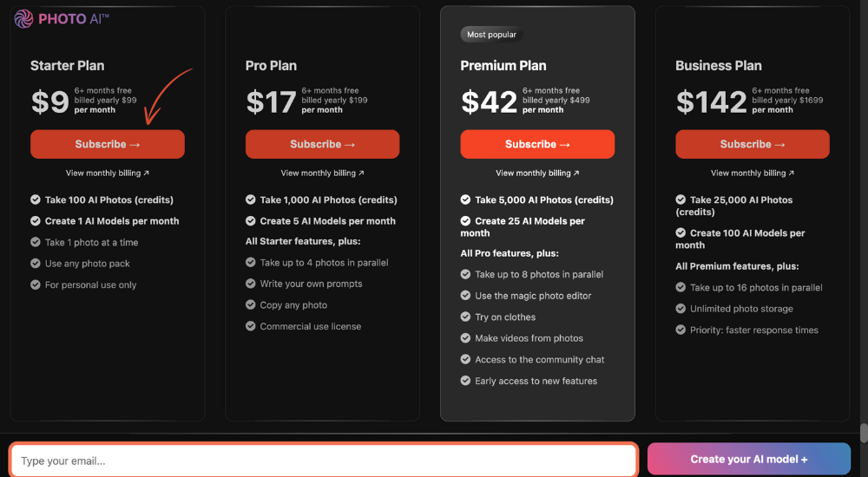The image size is (868, 477).
Task: Click the Photo AI swirl logo icon
Action: [23, 19]
